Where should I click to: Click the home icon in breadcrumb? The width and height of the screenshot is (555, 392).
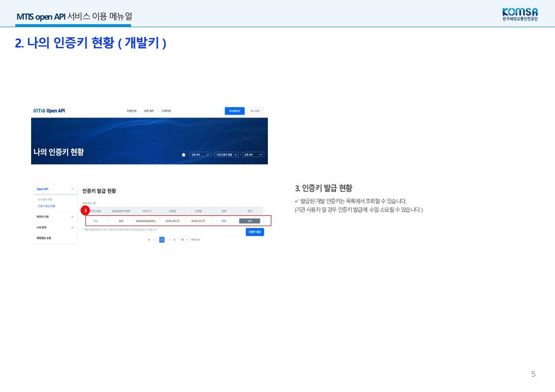click(x=183, y=155)
